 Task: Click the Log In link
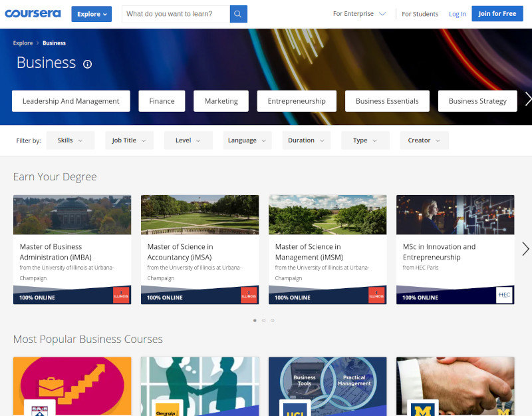[x=458, y=13]
